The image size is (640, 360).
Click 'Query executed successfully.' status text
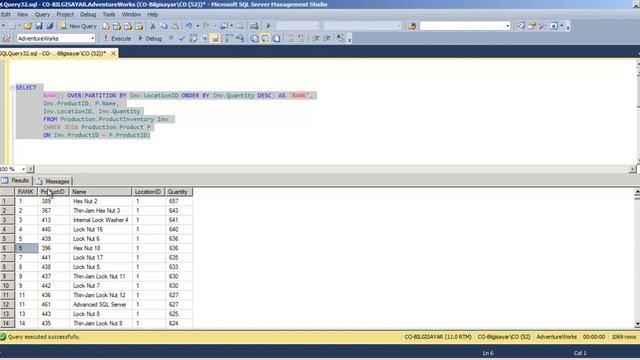point(44,337)
